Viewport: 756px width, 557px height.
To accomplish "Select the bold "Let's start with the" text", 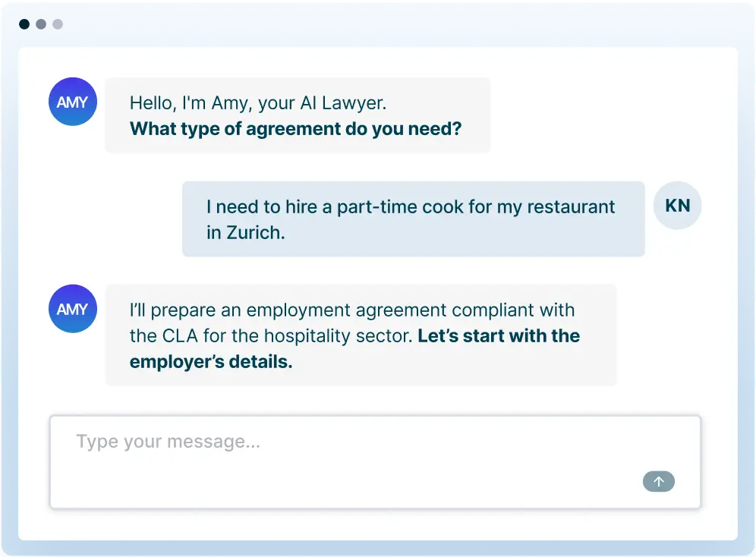I will click(x=499, y=336).
